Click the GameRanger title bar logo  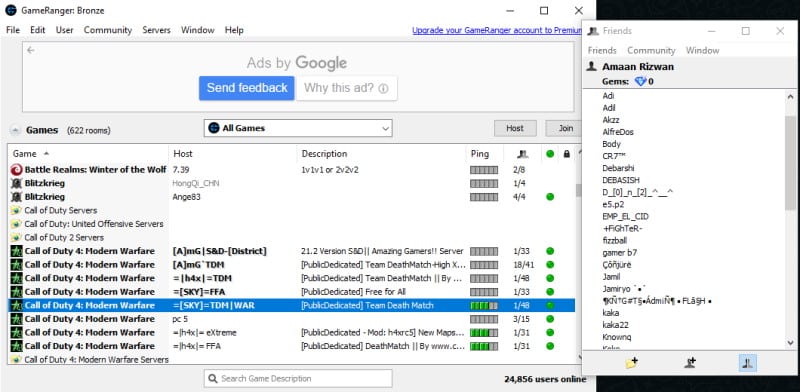click(x=10, y=10)
